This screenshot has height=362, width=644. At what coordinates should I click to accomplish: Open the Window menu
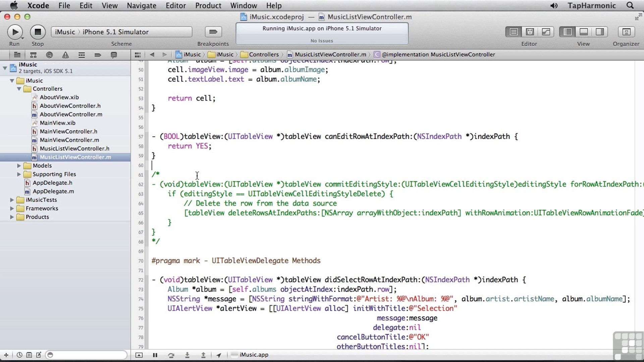(244, 6)
